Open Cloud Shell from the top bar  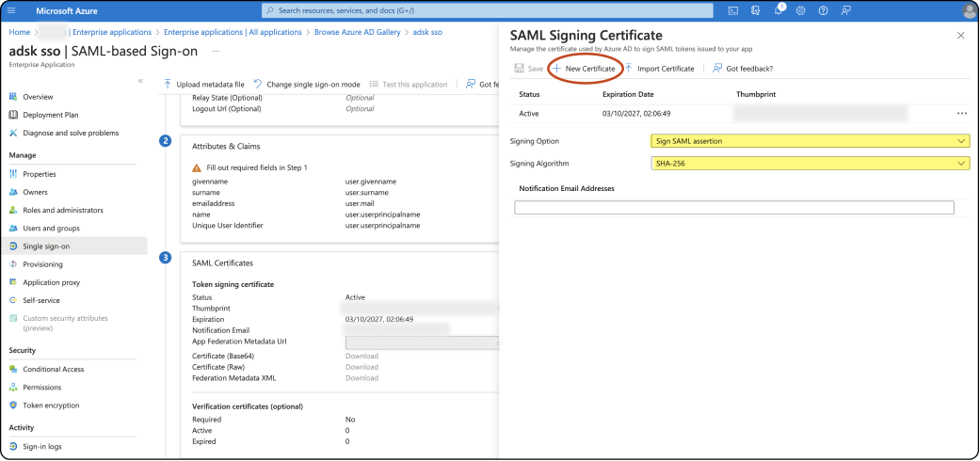pyautogui.click(x=733, y=10)
